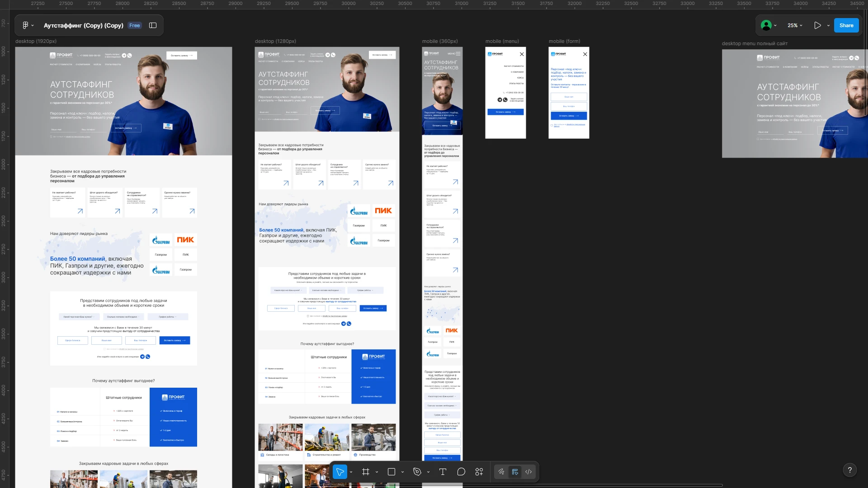Expand the zoom level 25% dropdown
The image size is (868, 488).
[795, 25]
